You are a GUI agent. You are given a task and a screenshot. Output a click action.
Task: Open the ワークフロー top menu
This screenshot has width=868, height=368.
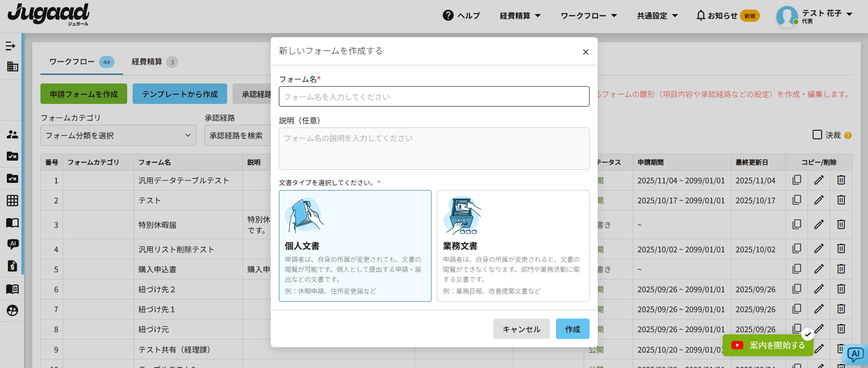coord(588,16)
